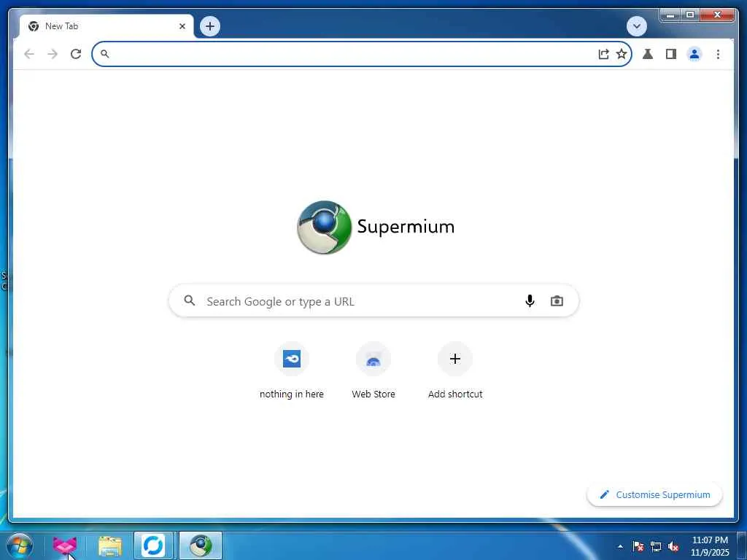The width and height of the screenshot is (747, 560).
Task: Search by image with the camera icon
Action: [557, 301]
